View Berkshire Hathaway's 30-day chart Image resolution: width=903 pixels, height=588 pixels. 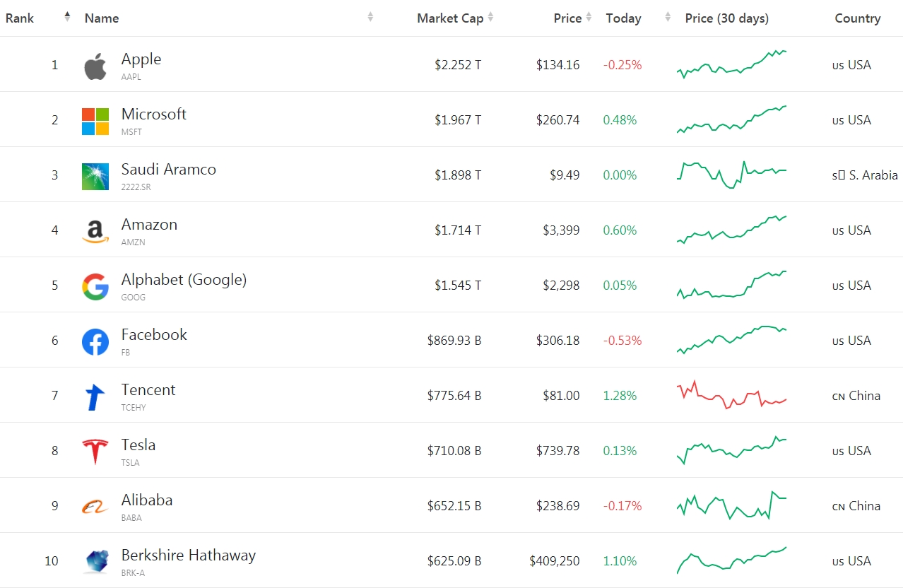click(731, 560)
